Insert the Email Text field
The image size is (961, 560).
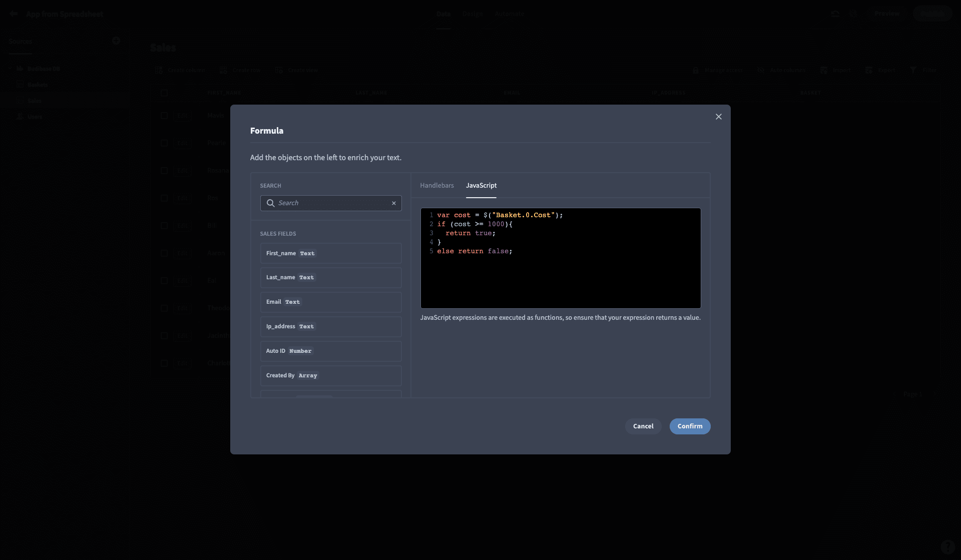coord(331,302)
